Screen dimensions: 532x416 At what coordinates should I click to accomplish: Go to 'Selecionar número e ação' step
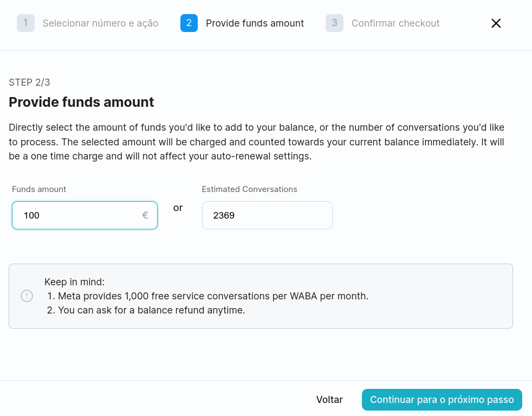[100, 23]
